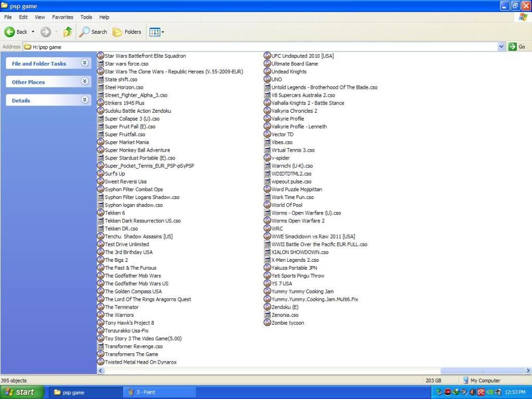Toggle the Folders pane button
The width and height of the screenshot is (532, 399).
(x=127, y=32)
